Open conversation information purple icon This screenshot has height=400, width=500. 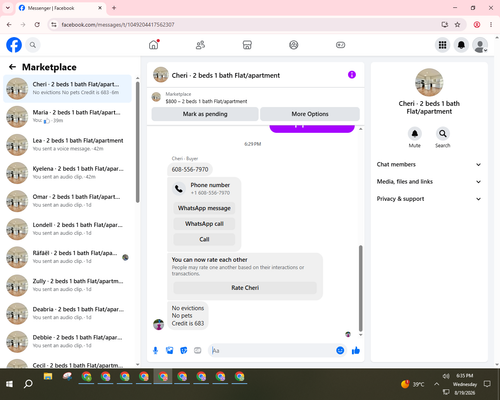[x=352, y=75]
